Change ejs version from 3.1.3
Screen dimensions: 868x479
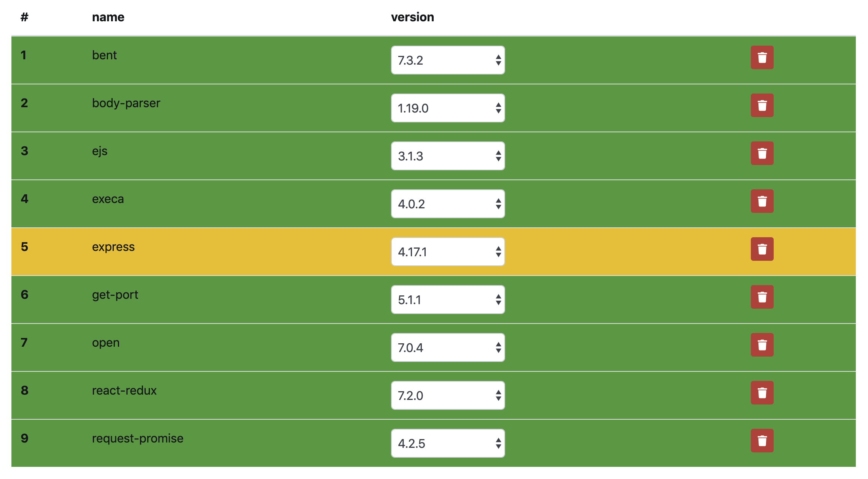[x=448, y=156]
